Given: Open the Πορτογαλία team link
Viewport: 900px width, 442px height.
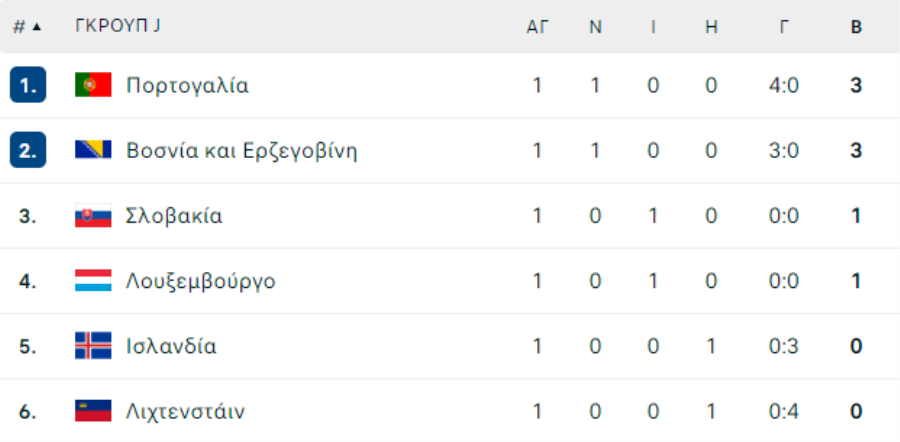Looking at the screenshot, I should click(x=187, y=86).
